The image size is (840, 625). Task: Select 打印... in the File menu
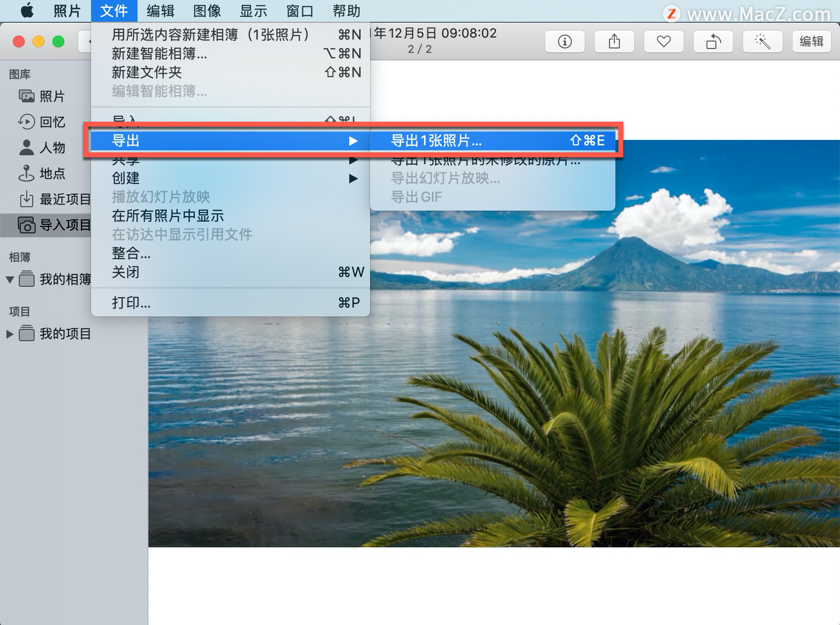tap(131, 303)
